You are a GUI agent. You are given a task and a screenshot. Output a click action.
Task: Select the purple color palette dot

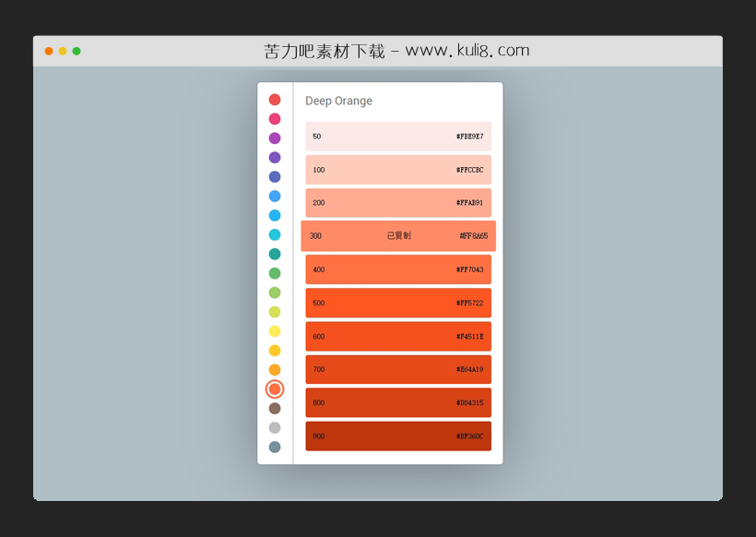click(x=275, y=137)
